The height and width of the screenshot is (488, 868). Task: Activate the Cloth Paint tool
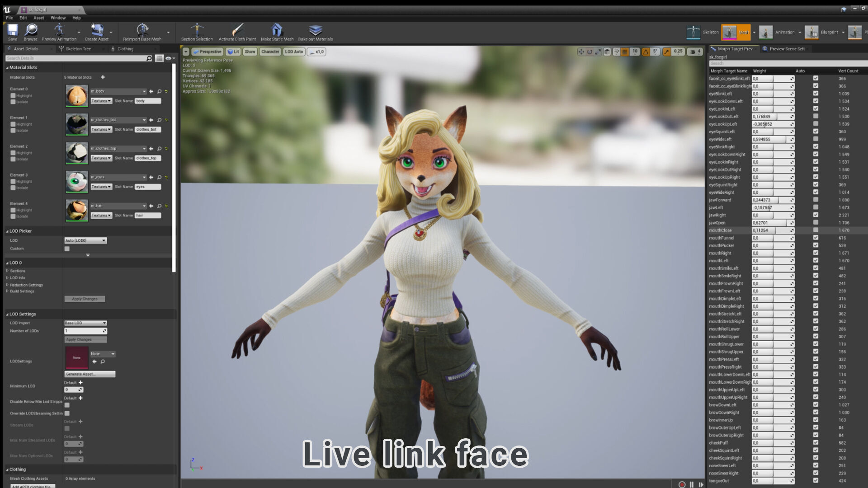click(237, 32)
